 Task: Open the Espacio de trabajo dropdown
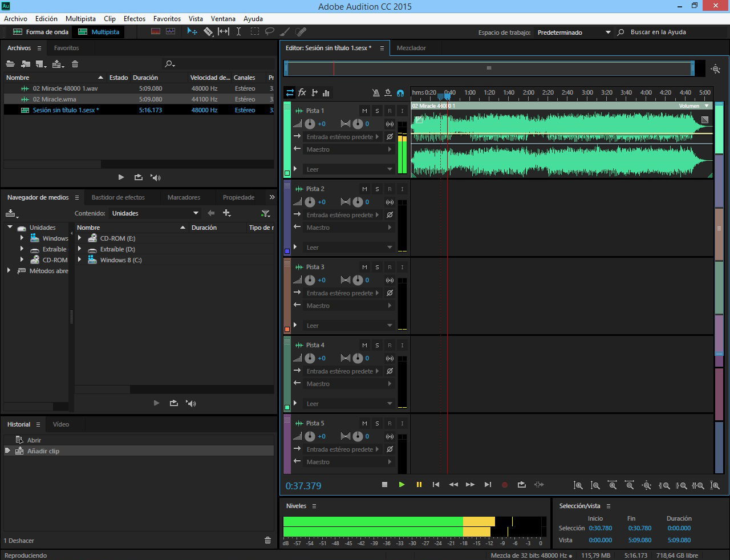[x=608, y=32]
